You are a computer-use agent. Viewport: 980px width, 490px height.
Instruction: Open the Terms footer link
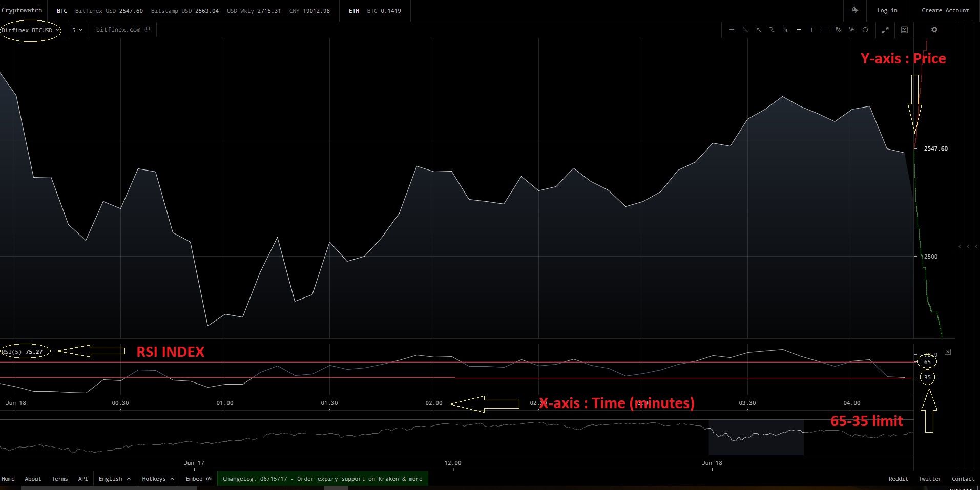pyautogui.click(x=59, y=479)
